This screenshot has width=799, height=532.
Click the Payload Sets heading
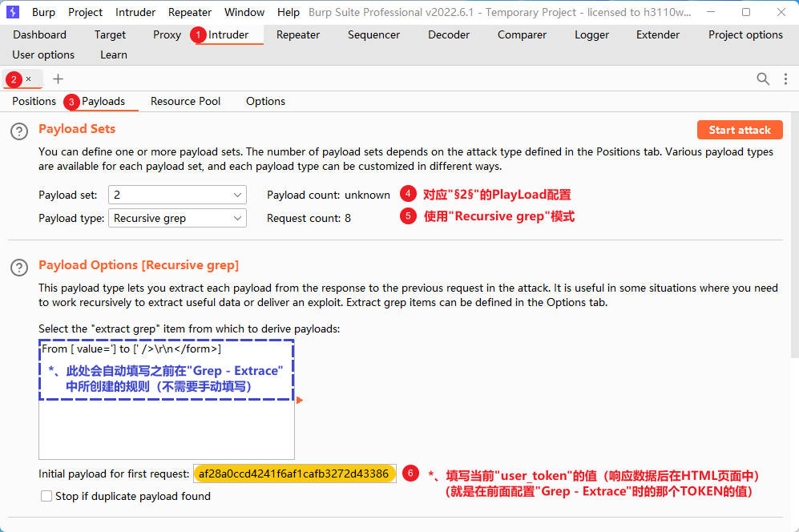[x=77, y=128]
